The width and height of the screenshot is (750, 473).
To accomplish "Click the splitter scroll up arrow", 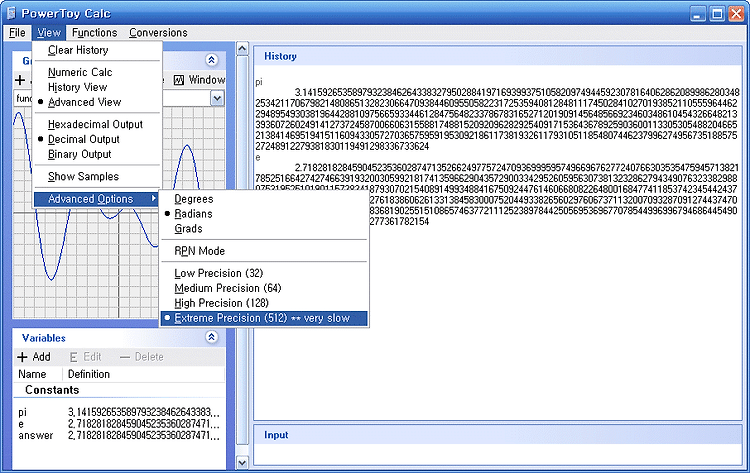I will click(243, 48).
